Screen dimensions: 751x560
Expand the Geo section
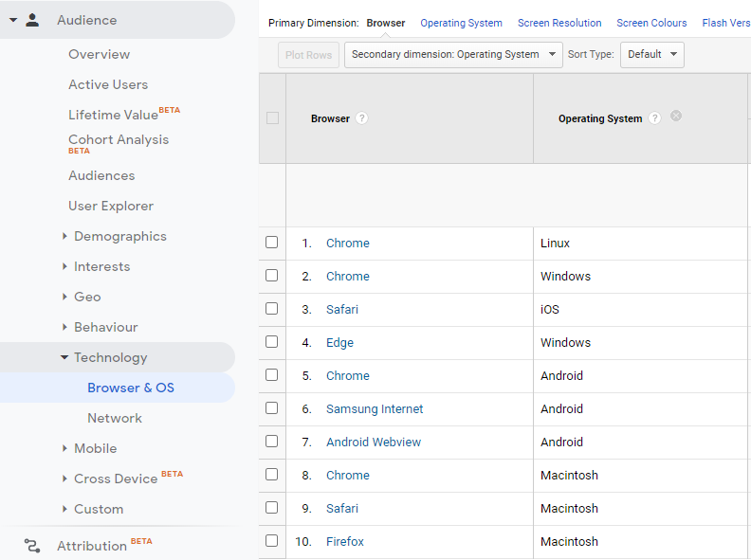pos(64,297)
